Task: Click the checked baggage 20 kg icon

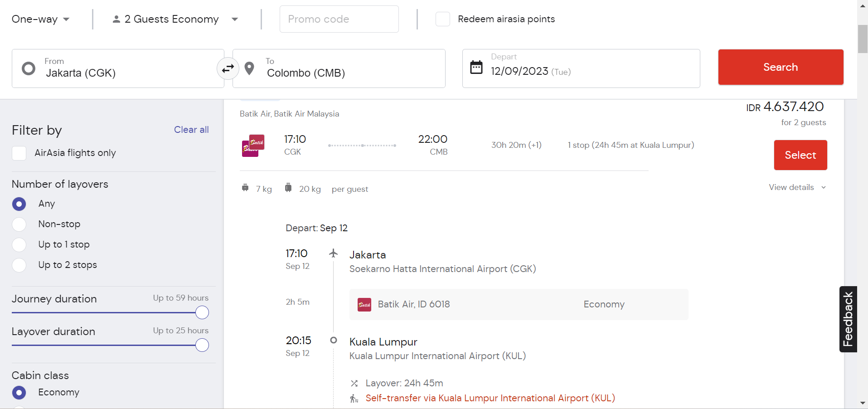Action: [288, 188]
